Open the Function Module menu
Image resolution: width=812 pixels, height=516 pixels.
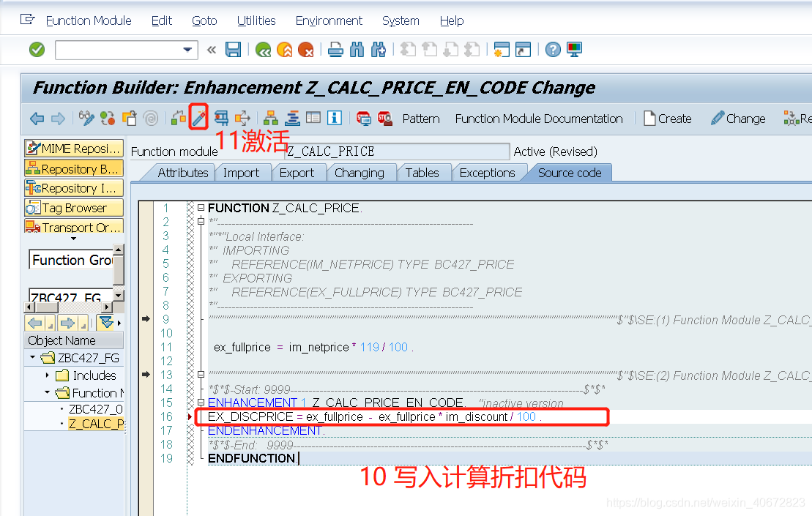pyautogui.click(x=89, y=20)
